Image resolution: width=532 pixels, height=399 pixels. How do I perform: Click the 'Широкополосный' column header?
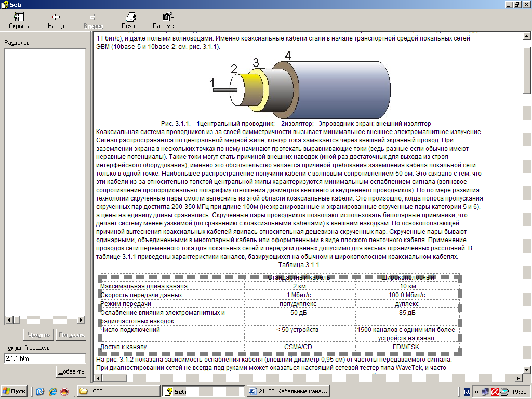(x=407, y=277)
